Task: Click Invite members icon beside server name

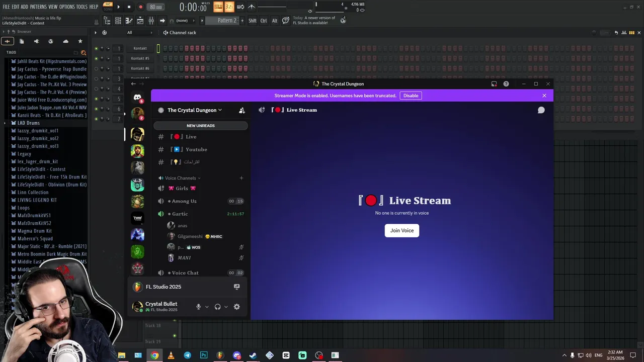Action: (242, 110)
